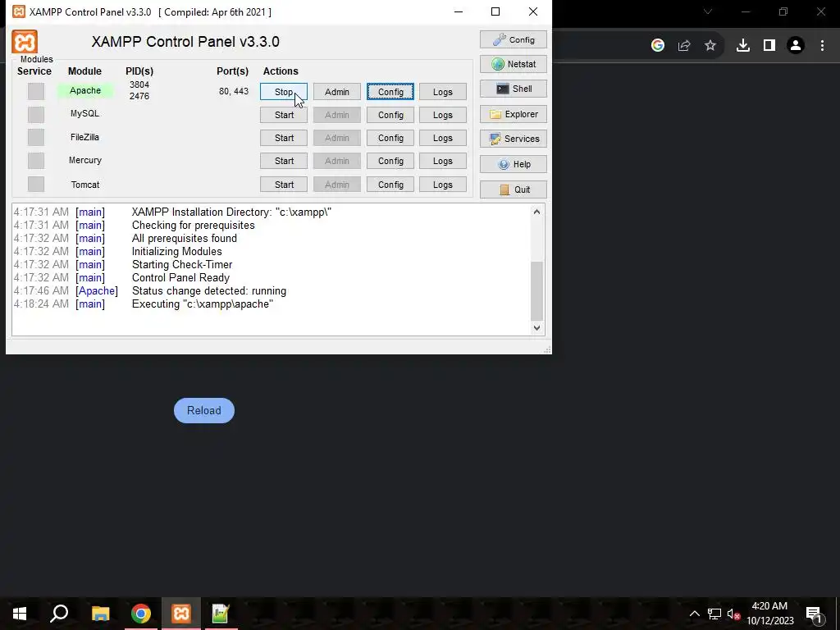
Task: Open Mercury Config menu
Action: pyautogui.click(x=390, y=161)
